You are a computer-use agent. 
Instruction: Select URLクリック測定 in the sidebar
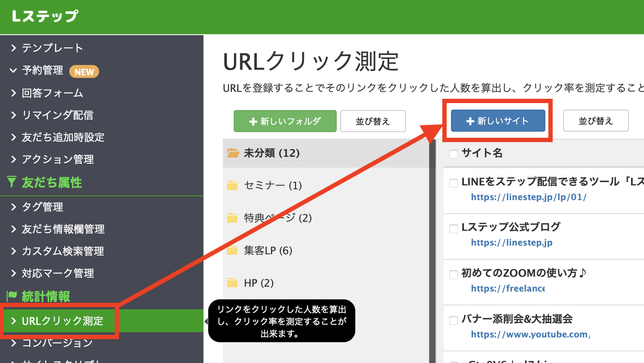click(x=62, y=321)
